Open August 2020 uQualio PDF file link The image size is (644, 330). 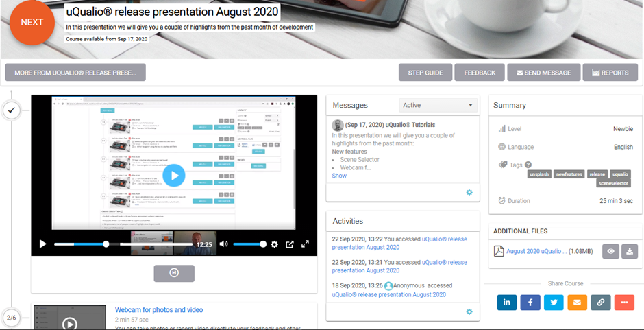pos(536,251)
